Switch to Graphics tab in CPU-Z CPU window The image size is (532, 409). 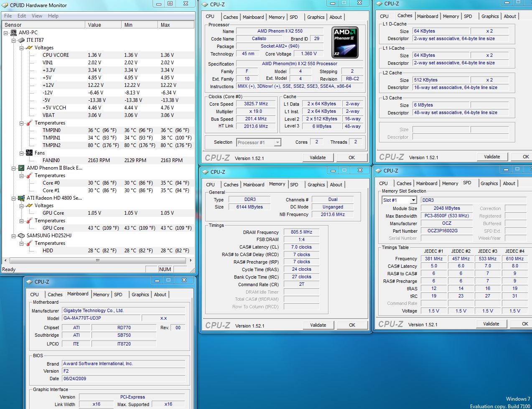(x=316, y=17)
